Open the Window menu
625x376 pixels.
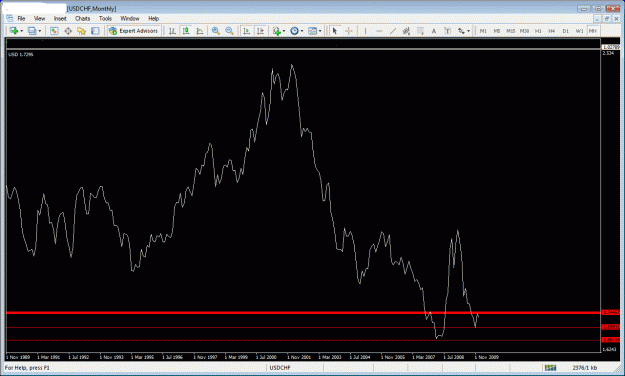click(130, 18)
